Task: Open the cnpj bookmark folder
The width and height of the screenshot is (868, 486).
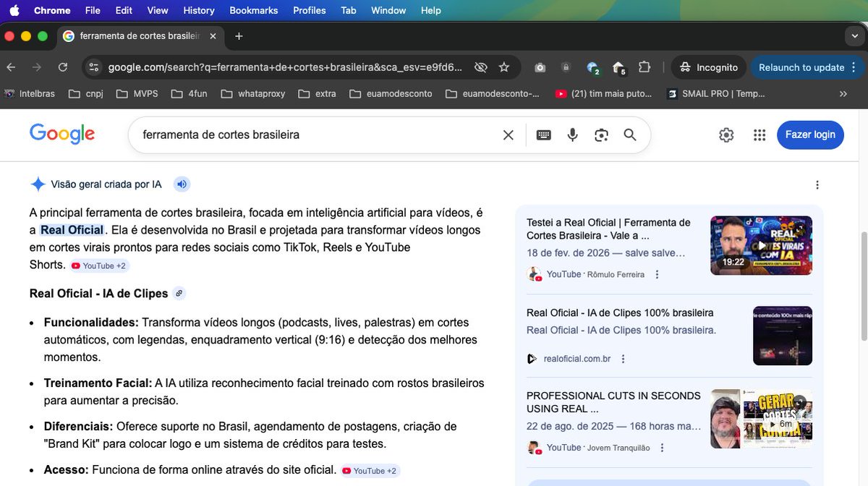Action: tap(85, 93)
